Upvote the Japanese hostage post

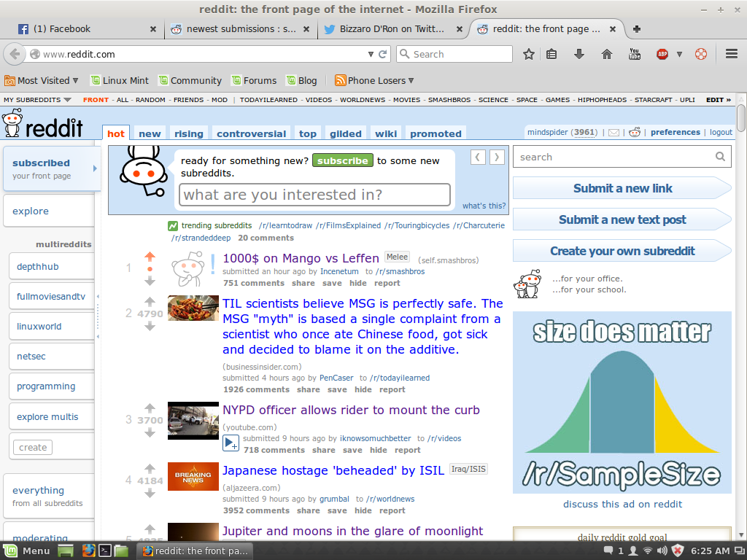(x=150, y=469)
